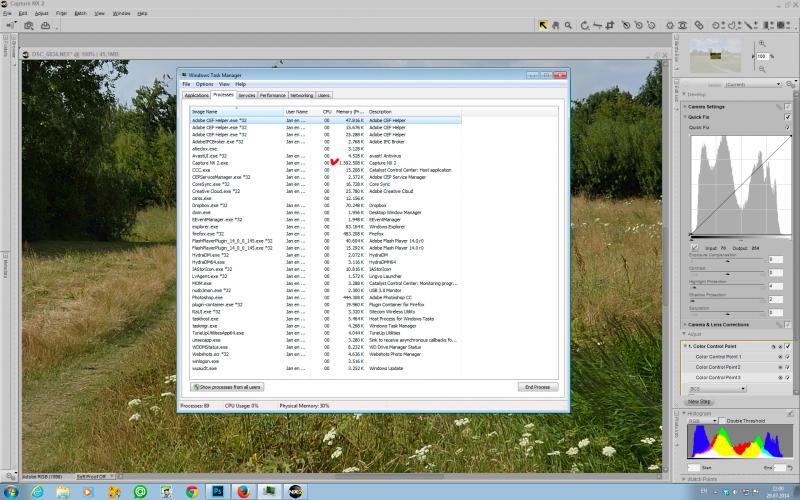Click the End Process button

538,387
